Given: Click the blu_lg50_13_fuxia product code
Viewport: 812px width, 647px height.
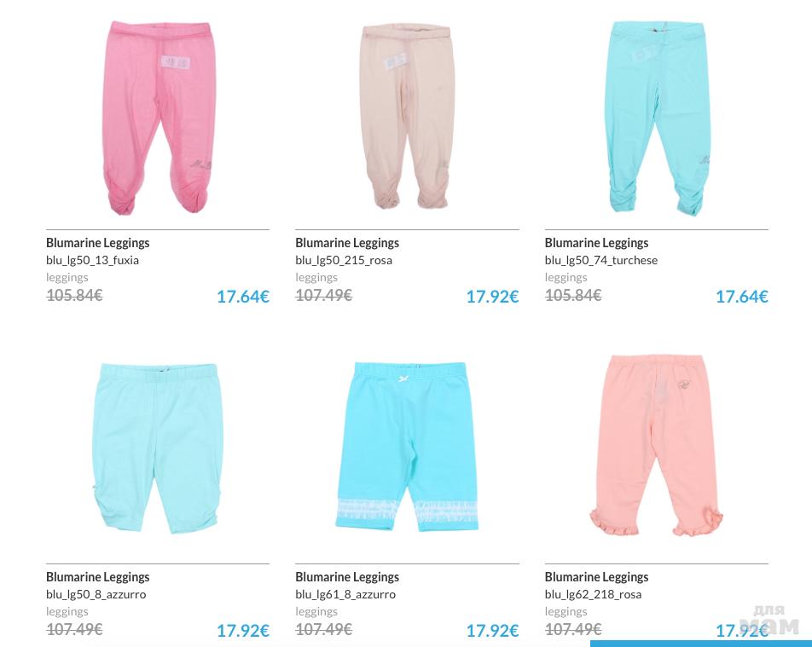Looking at the screenshot, I should [92, 260].
